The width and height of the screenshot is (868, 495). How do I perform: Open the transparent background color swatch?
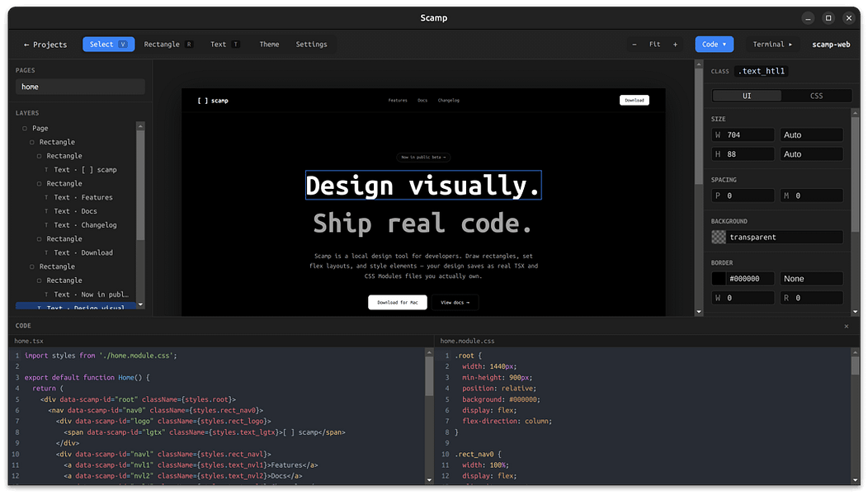(719, 237)
